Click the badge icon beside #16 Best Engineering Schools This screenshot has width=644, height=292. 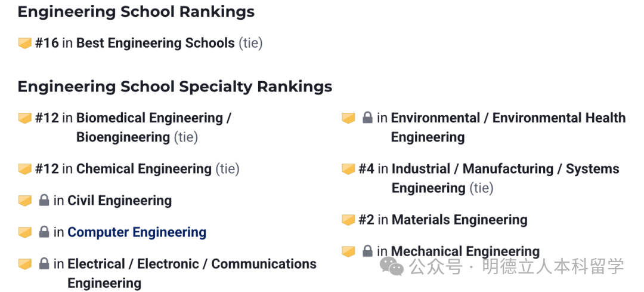click(25, 43)
